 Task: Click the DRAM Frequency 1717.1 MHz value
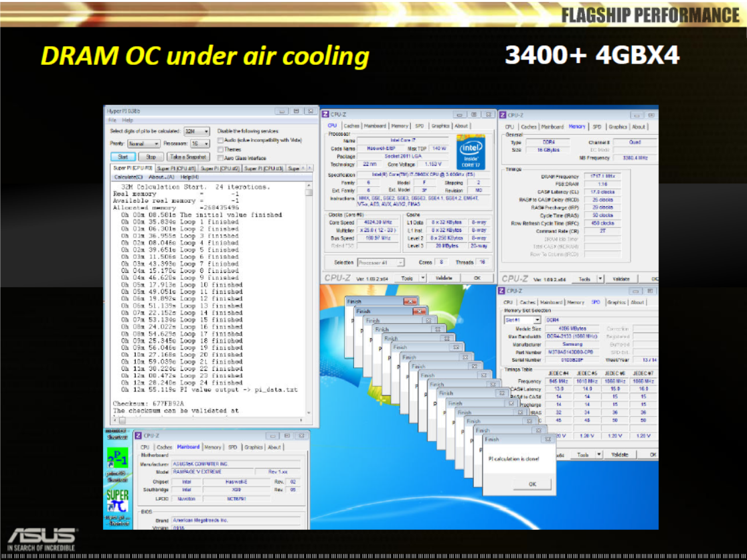602,176
